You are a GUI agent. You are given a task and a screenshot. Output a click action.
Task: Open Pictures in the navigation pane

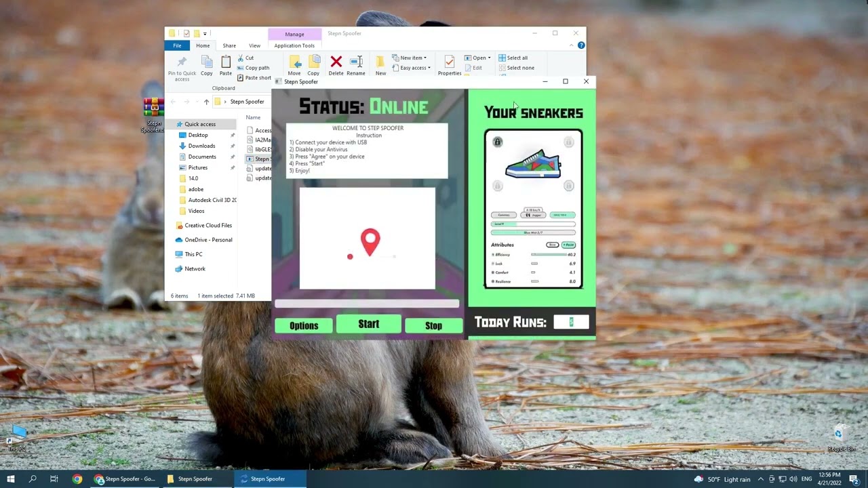click(198, 167)
